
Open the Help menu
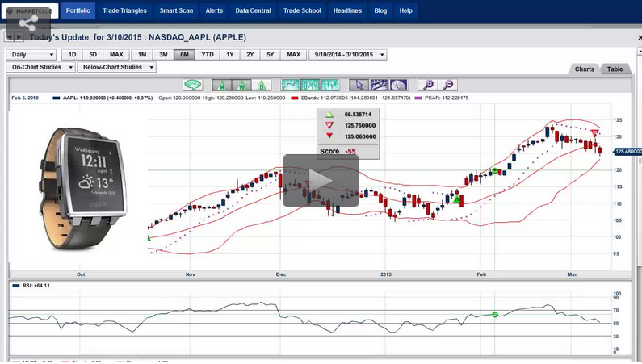pos(405,10)
